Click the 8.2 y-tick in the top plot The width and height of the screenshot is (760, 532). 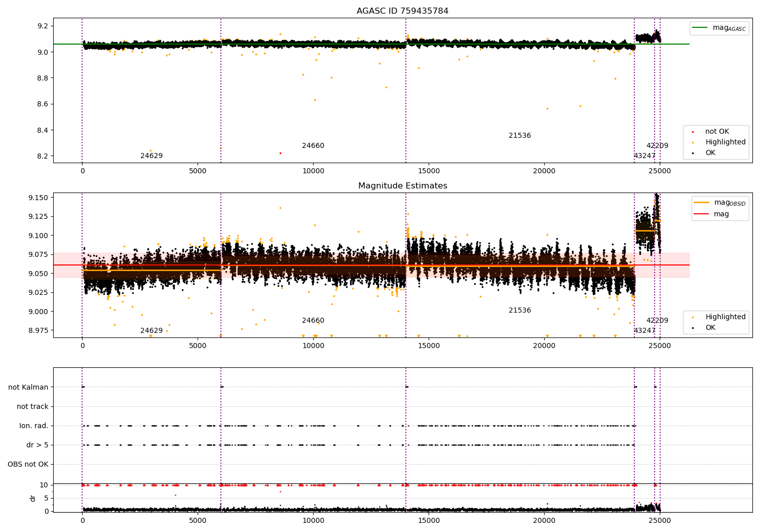(43, 157)
